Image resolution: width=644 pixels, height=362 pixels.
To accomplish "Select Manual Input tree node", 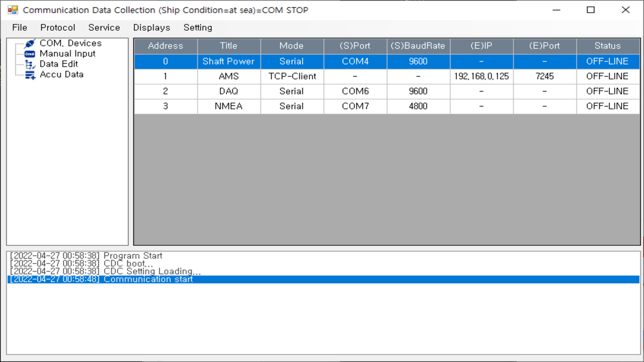I will pyautogui.click(x=67, y=54).
